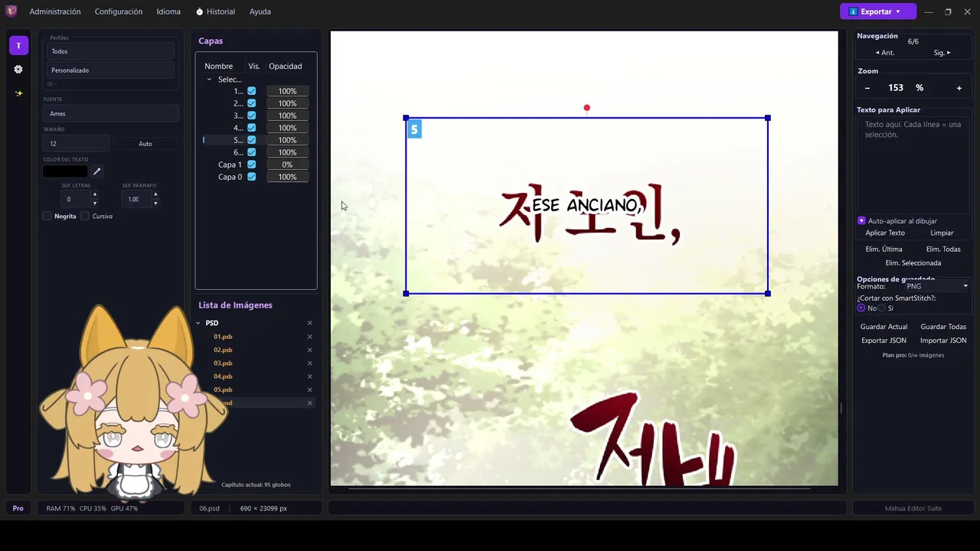Click the Aplicar Texto button

point(885,233)
